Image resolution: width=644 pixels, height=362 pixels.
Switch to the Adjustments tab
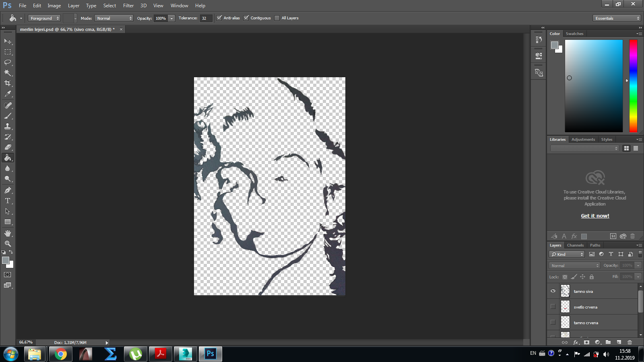point(583,140)
